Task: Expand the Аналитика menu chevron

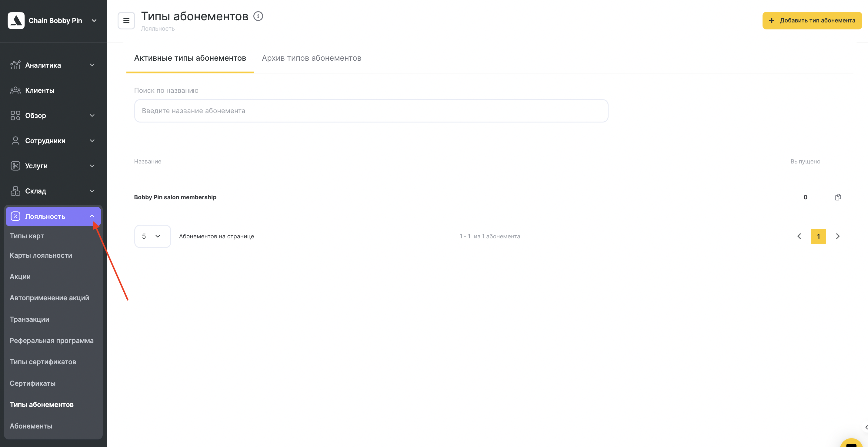Action: (x=92, y=65)
